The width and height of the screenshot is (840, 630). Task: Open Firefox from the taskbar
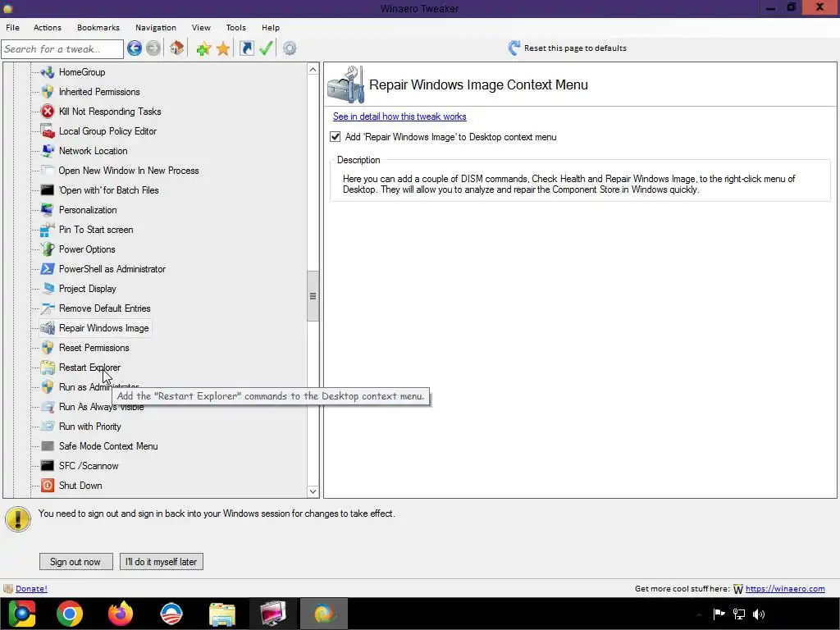121,614
